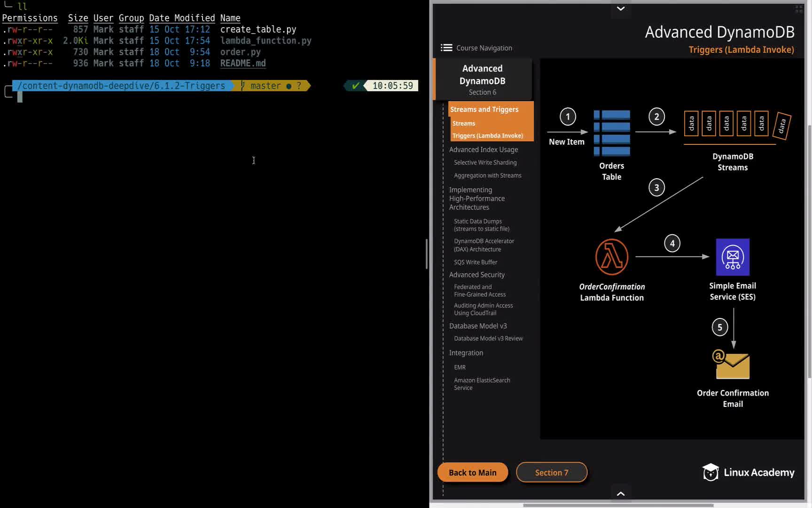This screenshot has height=508, width=812.
Task: Click the DynamoDB Streams label in the diagram
Action: pos(733,162)
